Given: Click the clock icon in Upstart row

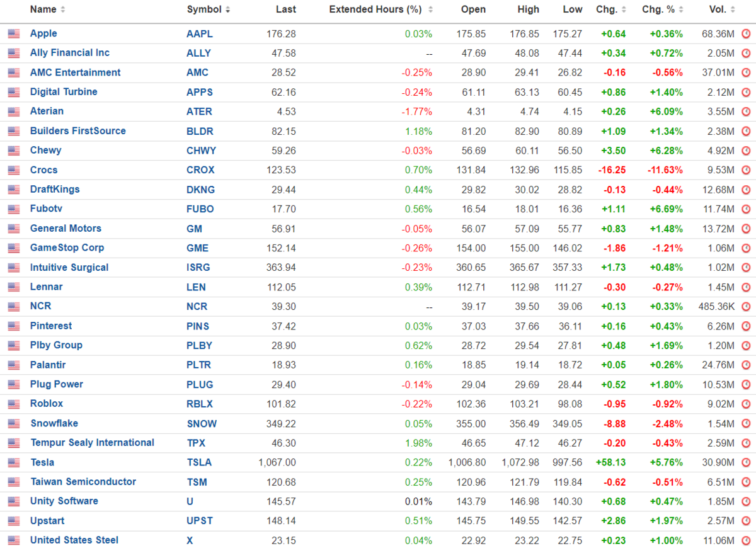Looking at the screenshot, I should point(746,522).
